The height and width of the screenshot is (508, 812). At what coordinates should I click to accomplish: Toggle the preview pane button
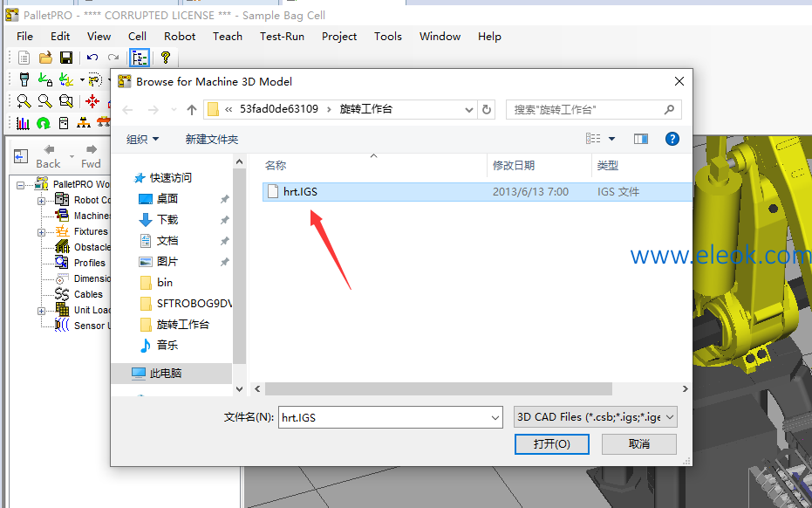tap(641, 139)
